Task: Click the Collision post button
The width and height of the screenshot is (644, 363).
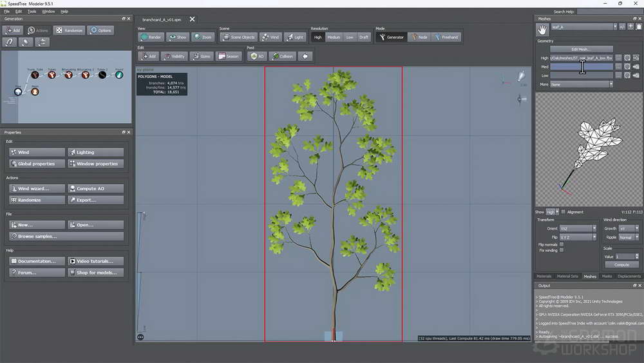Action: click(x=283, y=56)
